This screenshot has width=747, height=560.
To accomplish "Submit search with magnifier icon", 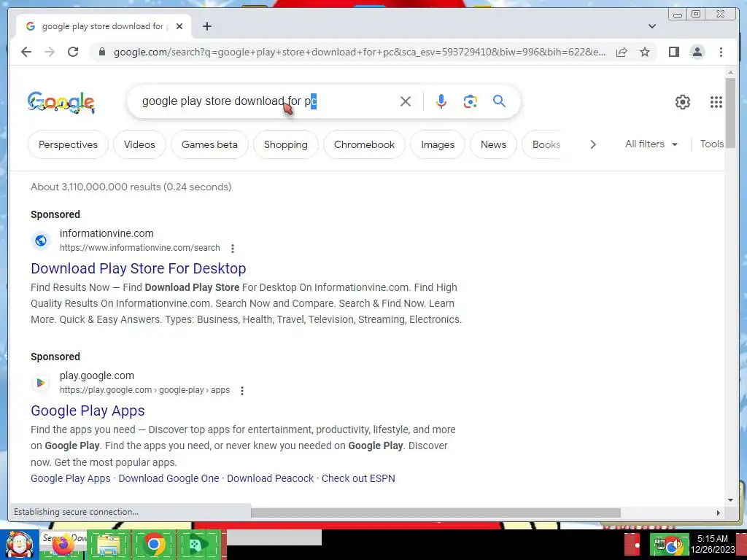I will [499, 101].
